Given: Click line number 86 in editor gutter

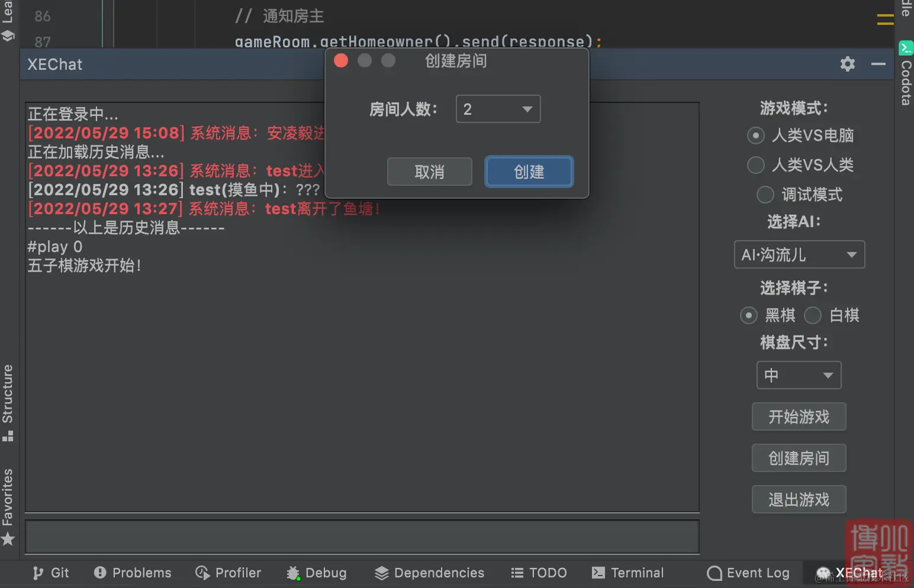Looking at the screenshot, I should [43, 16].
